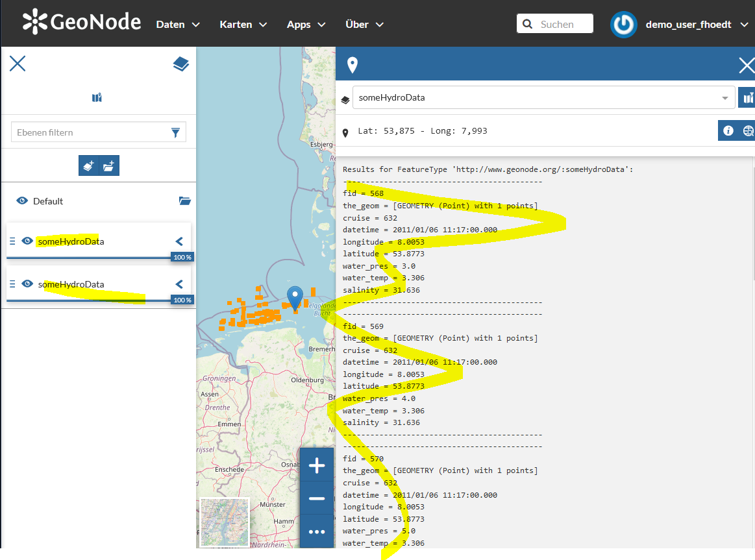Close the layers panel with X icon

point(18,64)
